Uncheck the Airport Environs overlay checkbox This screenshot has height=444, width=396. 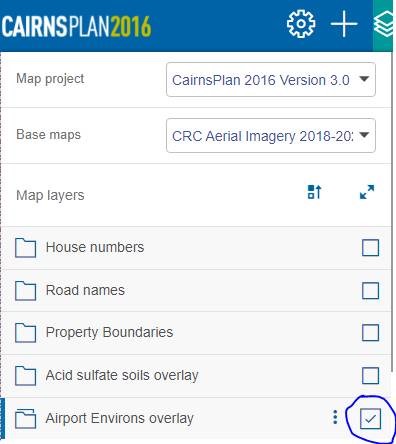pyautogui.click(x=370, y=418)
